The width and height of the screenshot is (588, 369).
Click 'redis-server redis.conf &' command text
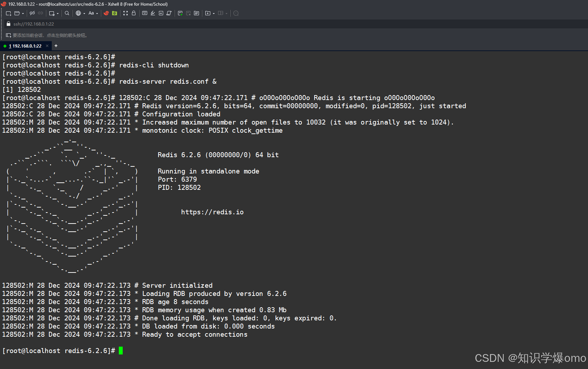click(168, 82)
